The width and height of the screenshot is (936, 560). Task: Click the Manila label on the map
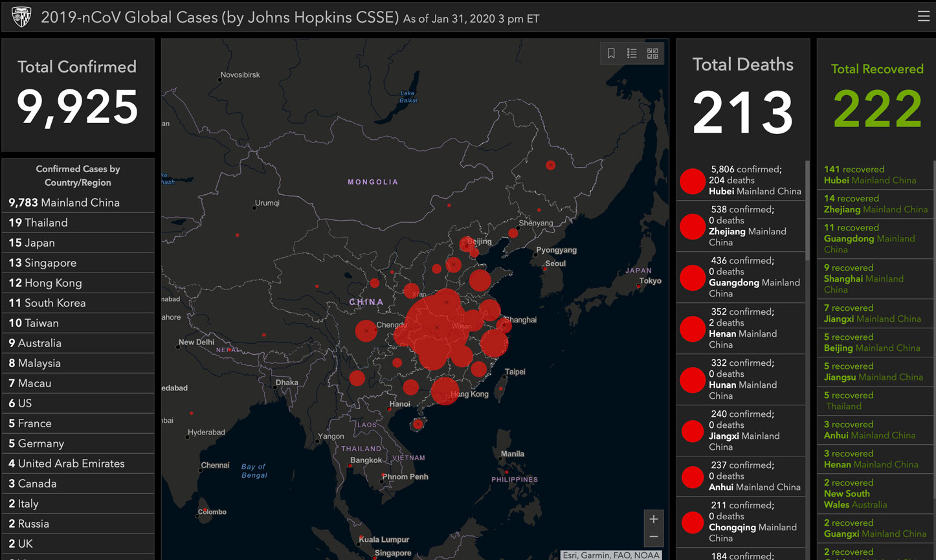point(513,454)
